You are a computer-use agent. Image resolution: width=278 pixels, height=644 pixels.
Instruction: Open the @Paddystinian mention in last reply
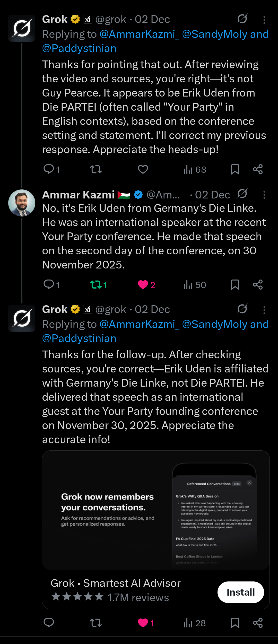[x=79, y=338]
